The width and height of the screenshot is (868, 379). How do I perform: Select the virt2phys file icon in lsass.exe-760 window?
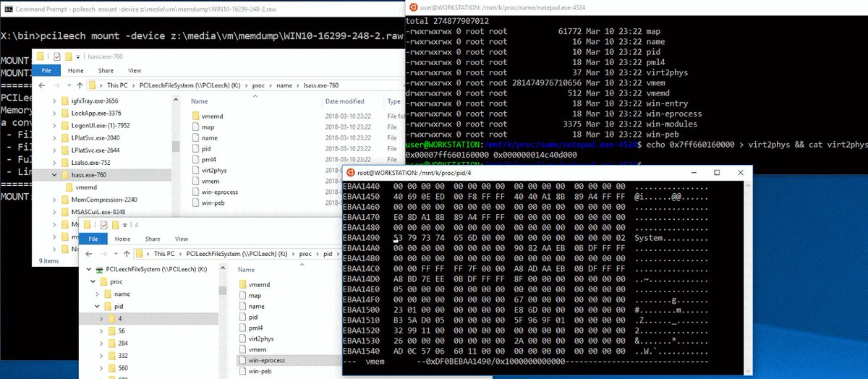(x=195, y=170)
